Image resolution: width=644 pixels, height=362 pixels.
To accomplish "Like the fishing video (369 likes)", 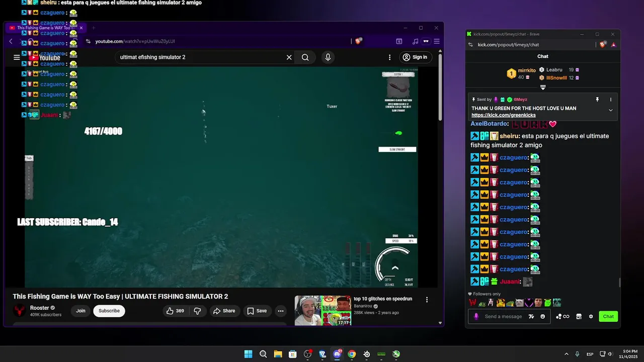I will pyautogui.click(x=175, y=311).
